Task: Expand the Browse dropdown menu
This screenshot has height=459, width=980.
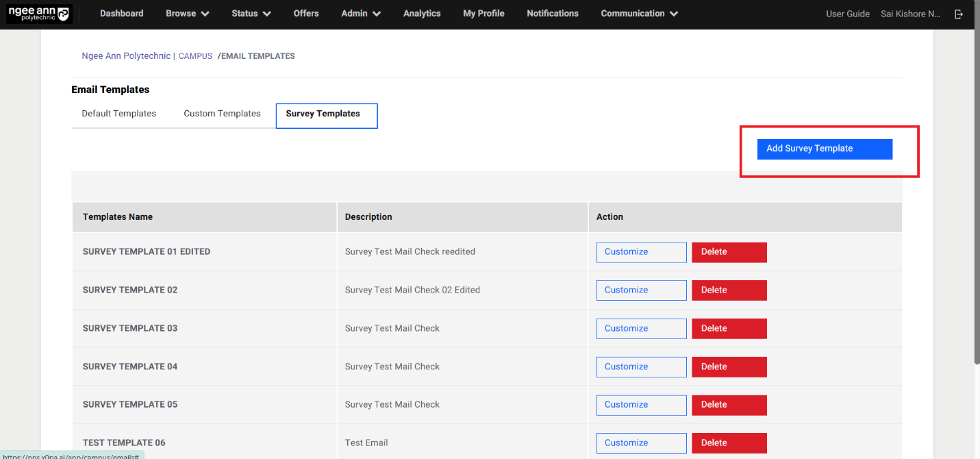Action: (x=187, y=14)
